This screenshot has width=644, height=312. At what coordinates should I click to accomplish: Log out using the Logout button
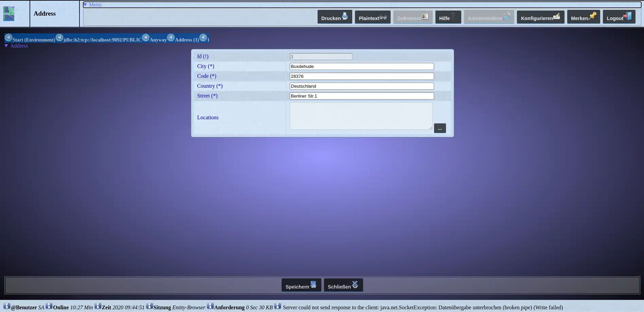619,17
